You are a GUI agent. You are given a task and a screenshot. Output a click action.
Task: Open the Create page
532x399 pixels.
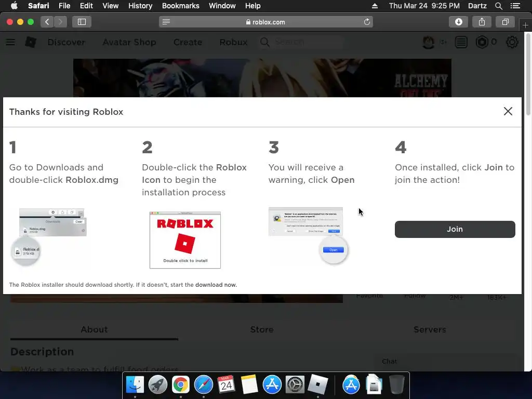click(188, 42)
